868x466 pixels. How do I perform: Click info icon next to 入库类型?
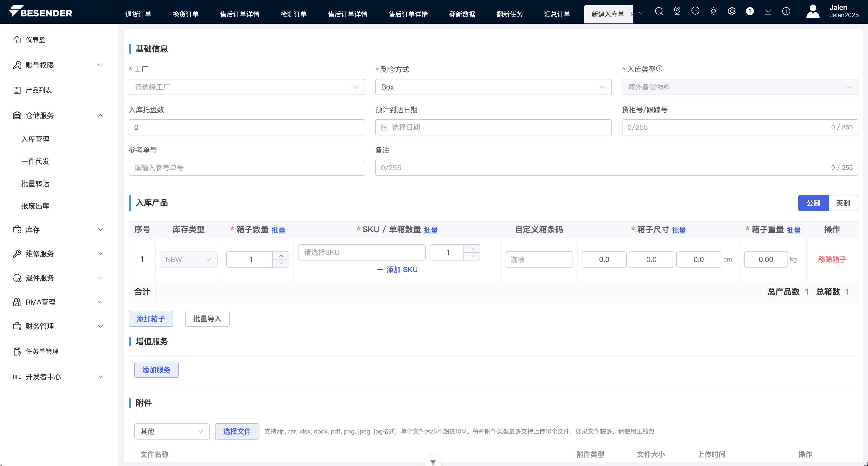[x=659, y=69]
